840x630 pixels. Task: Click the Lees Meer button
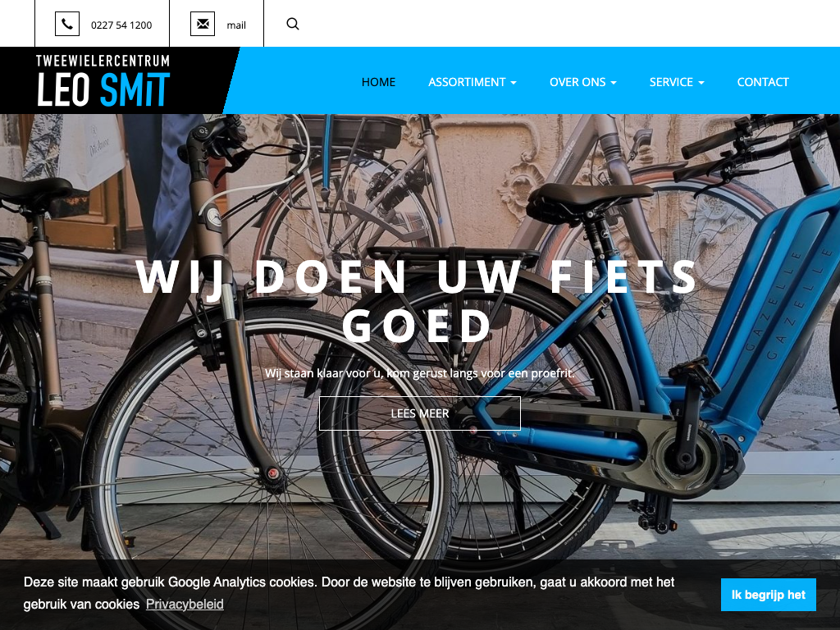click(420, 413)
